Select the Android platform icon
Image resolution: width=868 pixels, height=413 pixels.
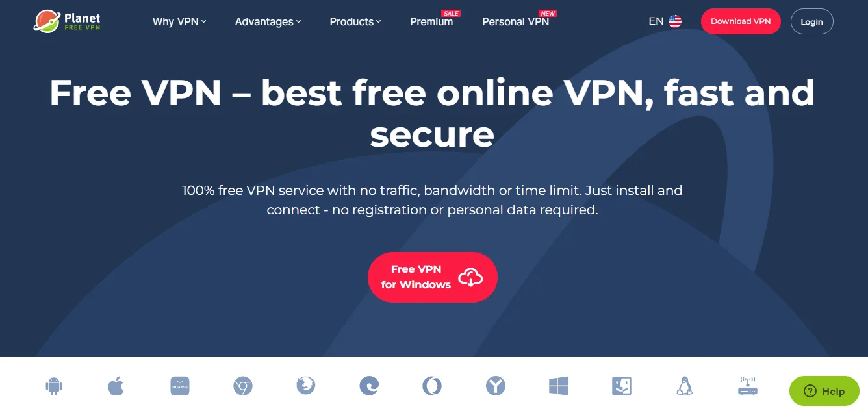(54, 386)
